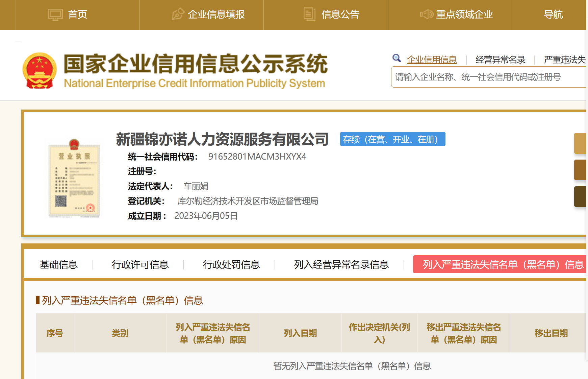Click the 存续(在营、开业、在册) status badge
This screenshot has height=379, width=588.
tap(392, 139)
